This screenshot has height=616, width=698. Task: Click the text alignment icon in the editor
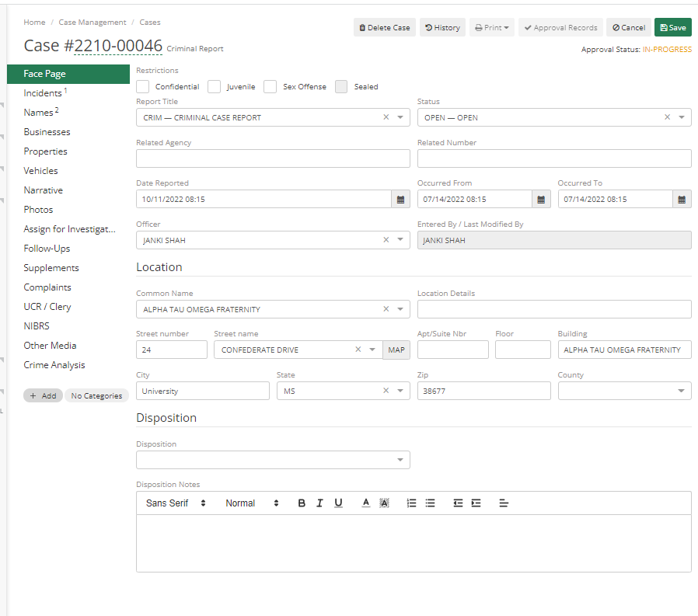tap(504, 503)
